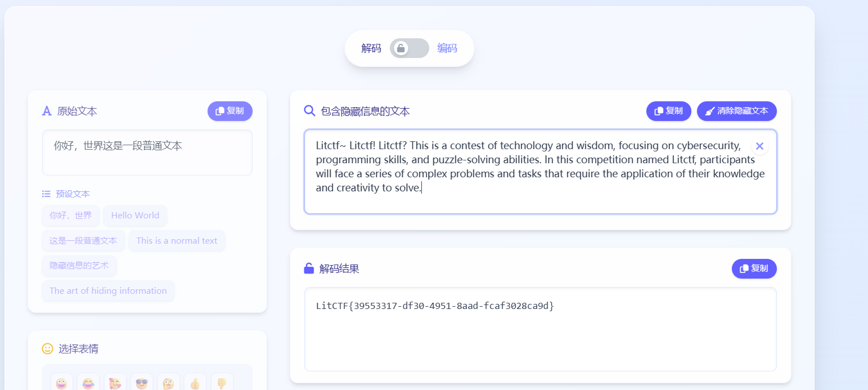Copy the text containing hidden information
The width and height of the screenshot is (868, 390).
(668, 111)
